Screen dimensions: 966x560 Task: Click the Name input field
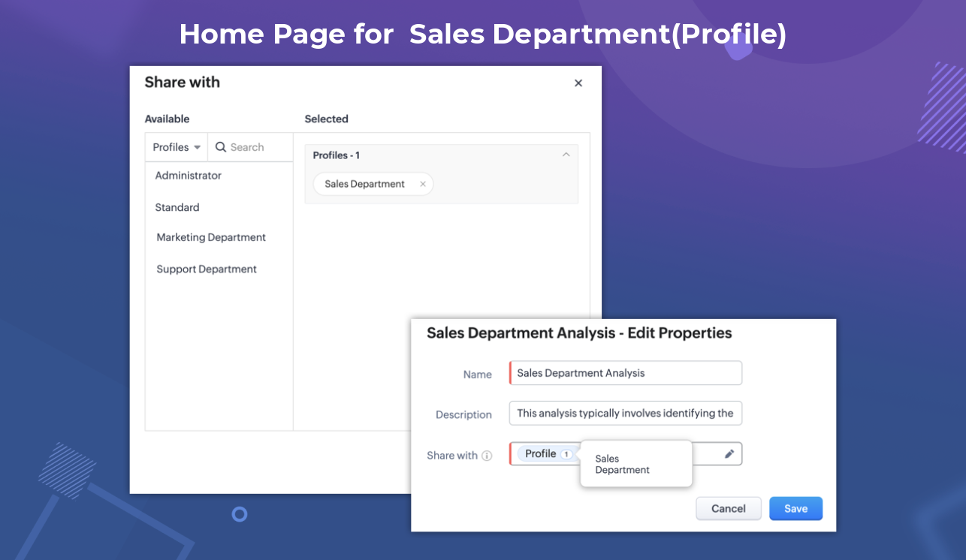tap(625, 373)
